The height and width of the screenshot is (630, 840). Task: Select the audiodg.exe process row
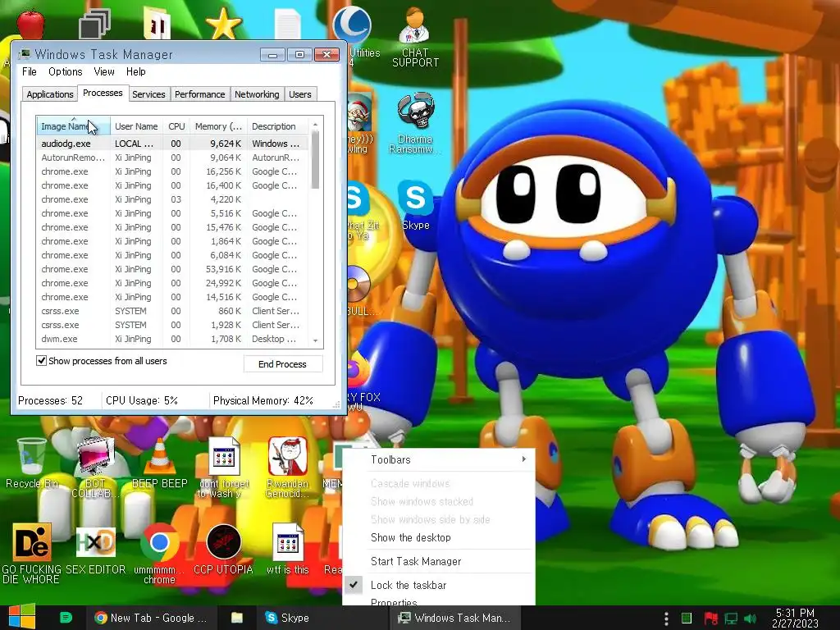pos(172,144)
